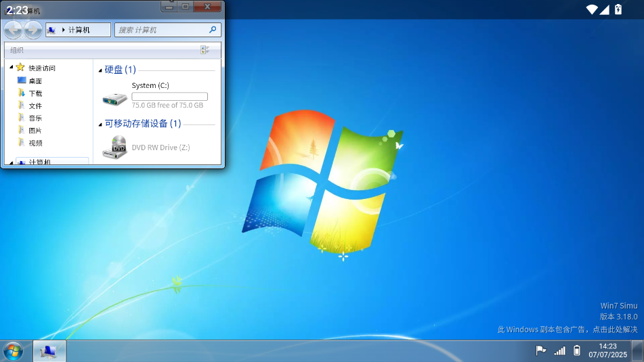The width and height of the screenshot is (644, 362).
Task: Click the ad notice link about this Windows copy
Action: pyautogui.click(x=567, y=329)
